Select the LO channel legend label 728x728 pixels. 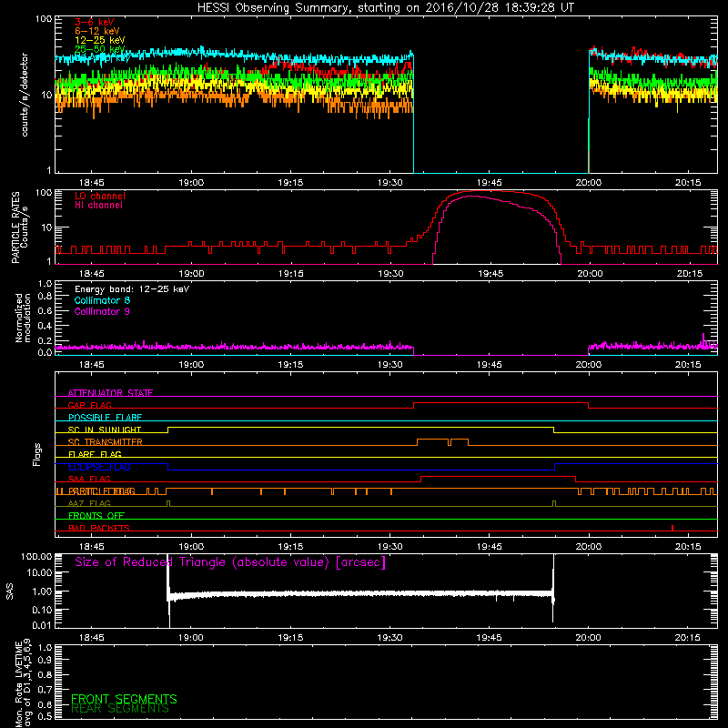click(100, 196)
